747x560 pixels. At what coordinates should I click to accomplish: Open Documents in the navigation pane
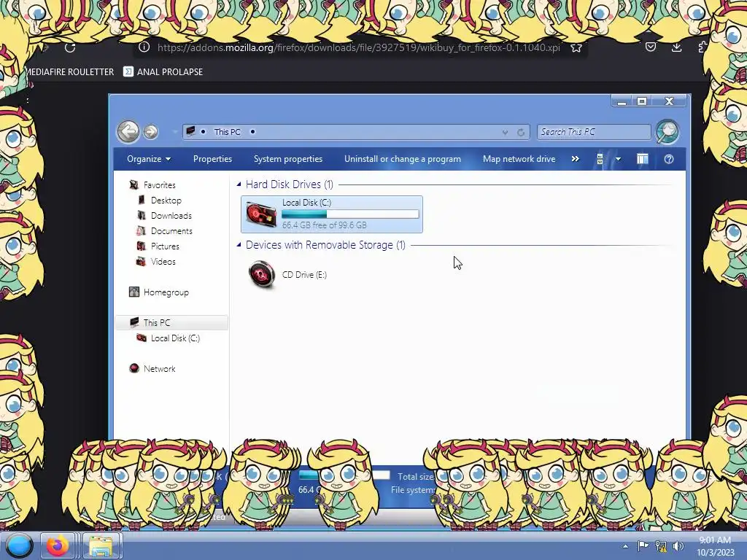(x=171, y=231)
